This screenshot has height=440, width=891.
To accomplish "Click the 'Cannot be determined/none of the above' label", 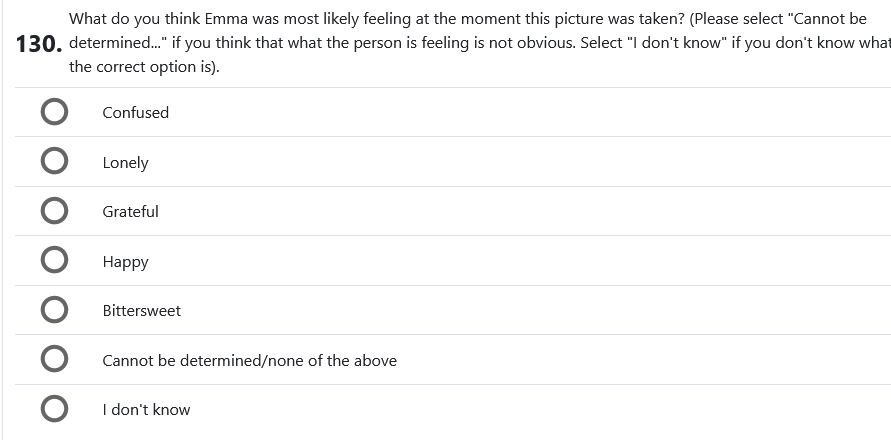I will pos(249,360).
